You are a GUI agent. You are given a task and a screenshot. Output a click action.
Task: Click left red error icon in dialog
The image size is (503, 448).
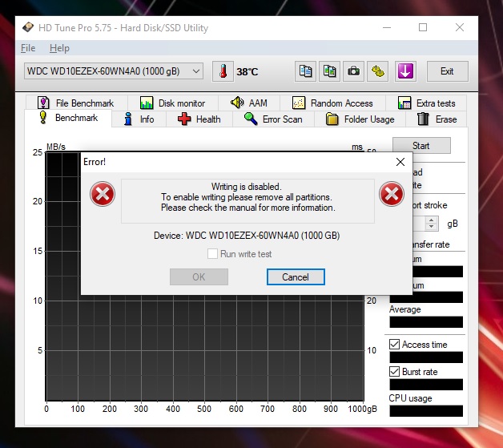103,194
